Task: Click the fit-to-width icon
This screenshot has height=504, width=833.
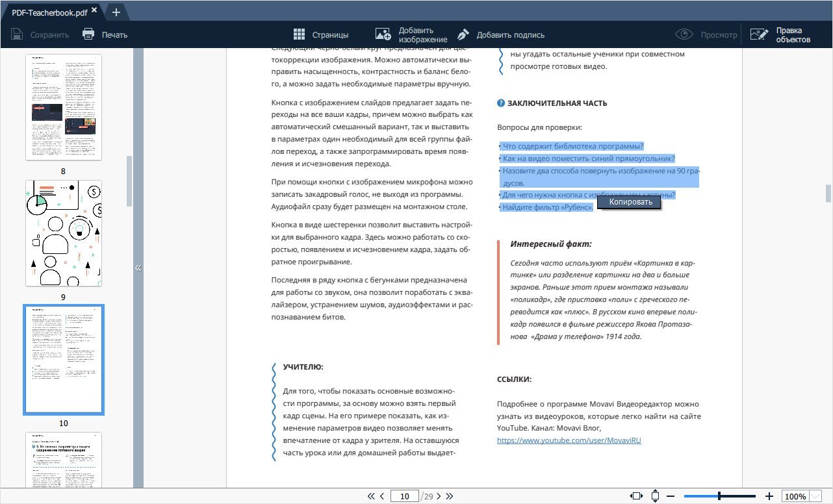Action: click(636, 496)
